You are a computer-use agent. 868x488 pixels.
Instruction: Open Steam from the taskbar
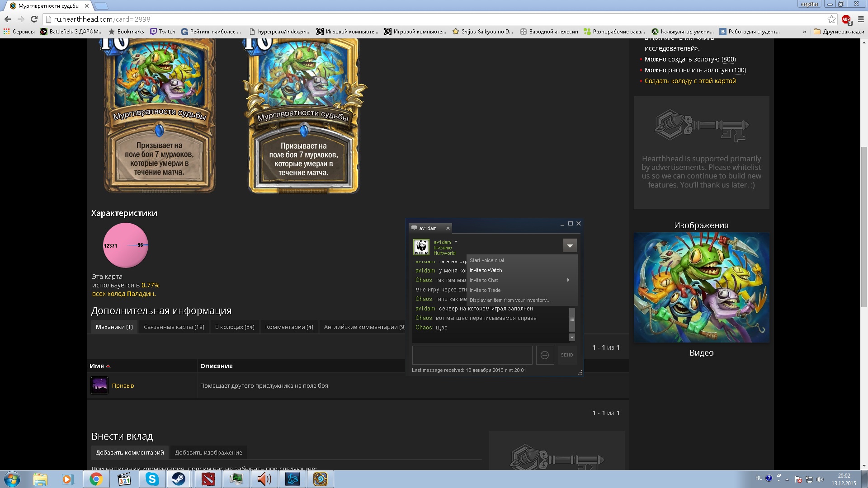[179, 479]
